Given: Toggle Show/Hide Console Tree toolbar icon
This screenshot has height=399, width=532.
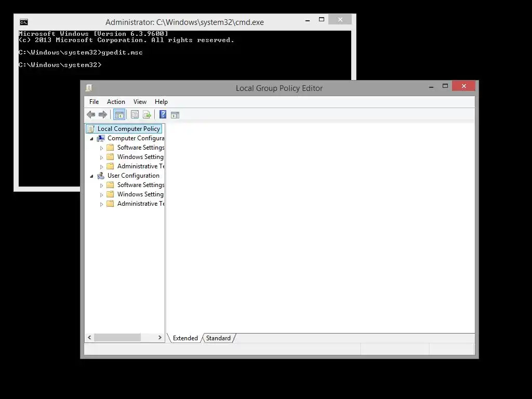Looking at the screenshot, I should pyautogui.click(x=119, y=115).
